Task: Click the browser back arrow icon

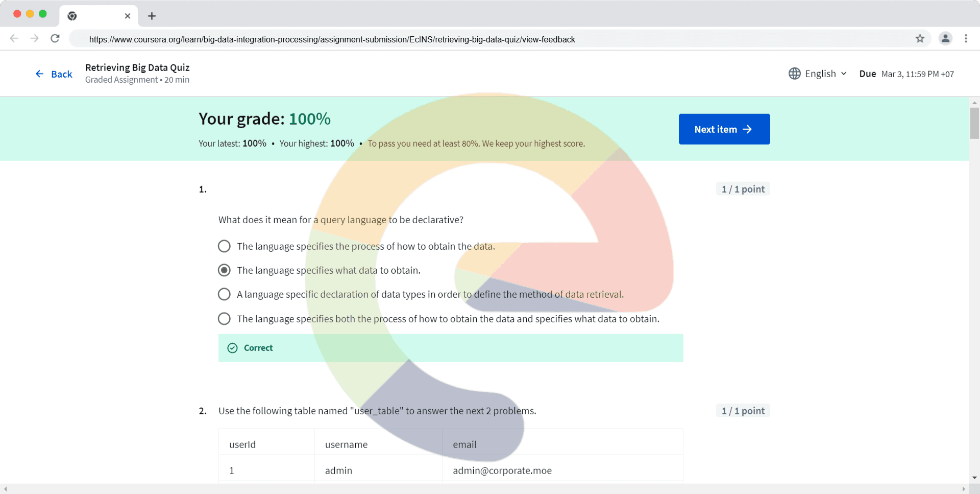Action: click(x=14, y=39)
